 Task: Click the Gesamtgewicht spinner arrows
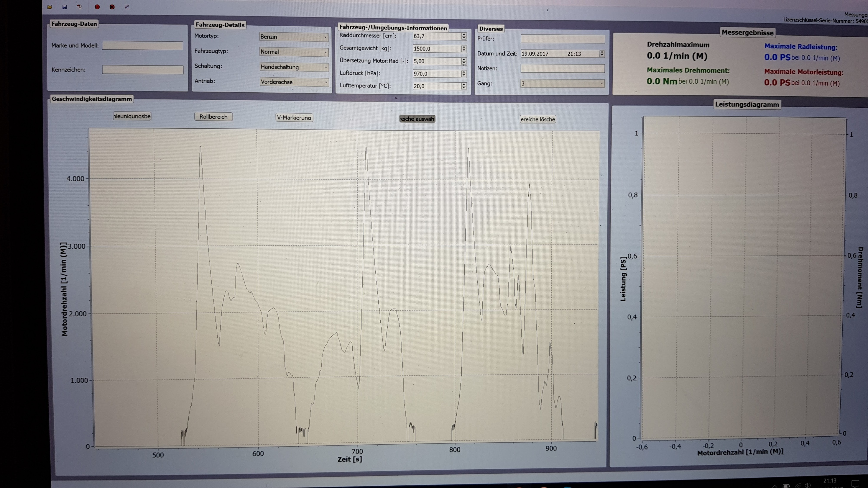464,49
